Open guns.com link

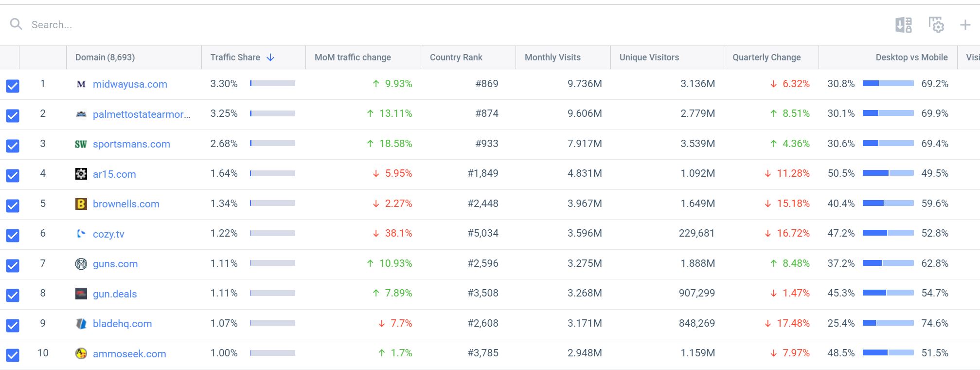[x=115, y=264]
